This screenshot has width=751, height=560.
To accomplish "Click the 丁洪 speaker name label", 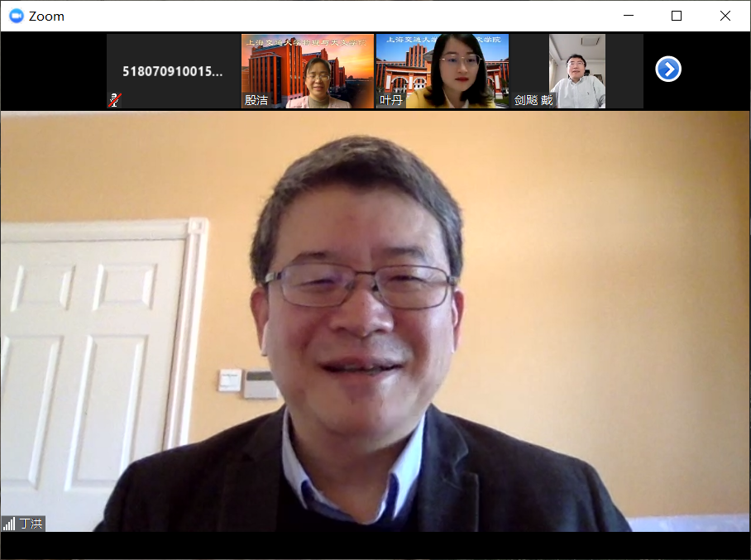I will coord(31,524).
